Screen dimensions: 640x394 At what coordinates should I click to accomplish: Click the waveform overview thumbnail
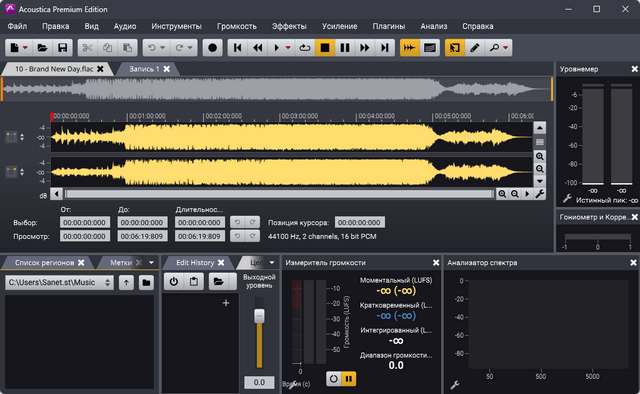click(x=277, y=89)
